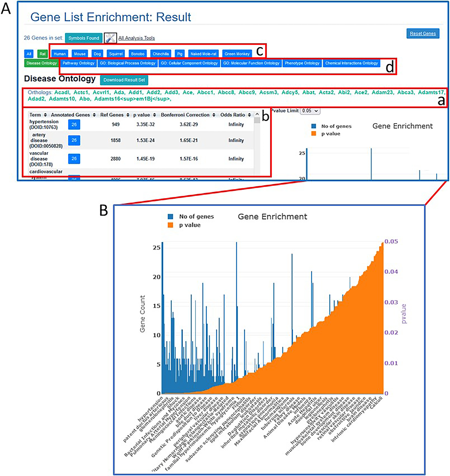Select the Naked Mole-rat species filter

[203, 54]
